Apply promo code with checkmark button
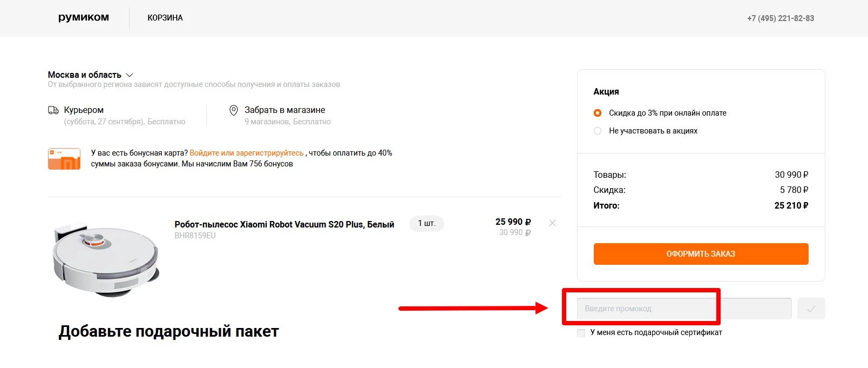 [x=811, y=309]
